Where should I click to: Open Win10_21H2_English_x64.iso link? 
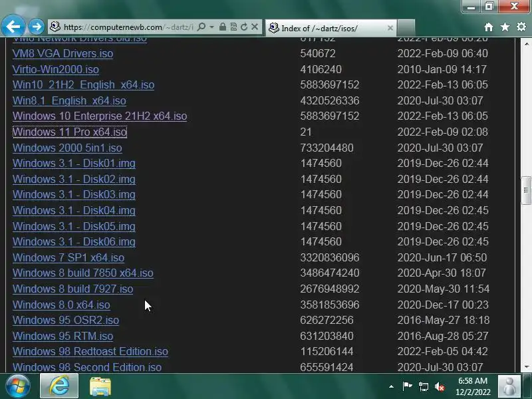[x=84, y=85]
